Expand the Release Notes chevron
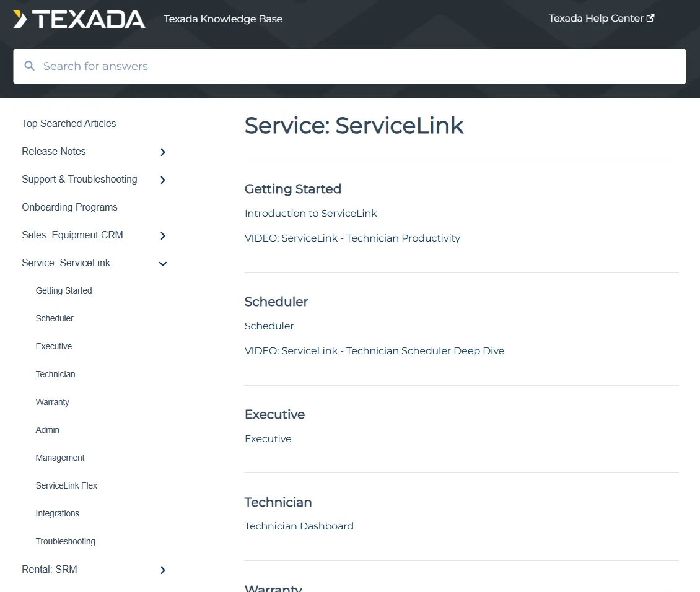The height and width of the screenshot is (592, 700). (x=163, y=152)
